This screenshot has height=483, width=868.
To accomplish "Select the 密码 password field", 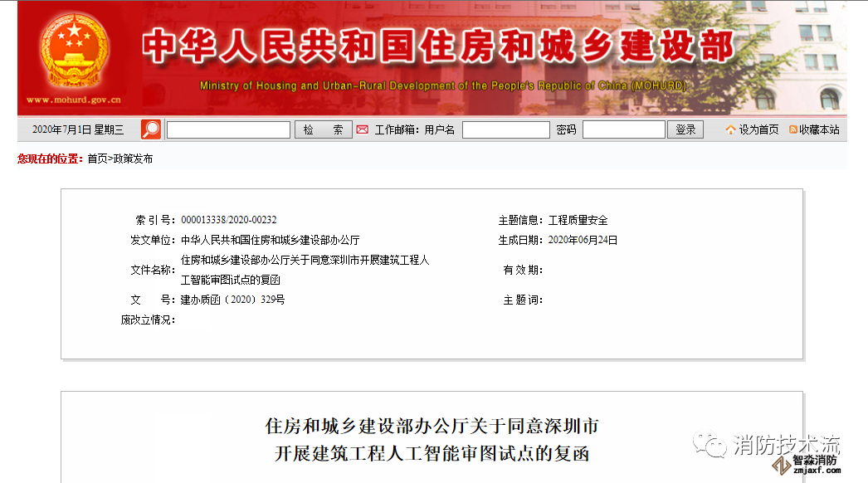I will (623, 129).
